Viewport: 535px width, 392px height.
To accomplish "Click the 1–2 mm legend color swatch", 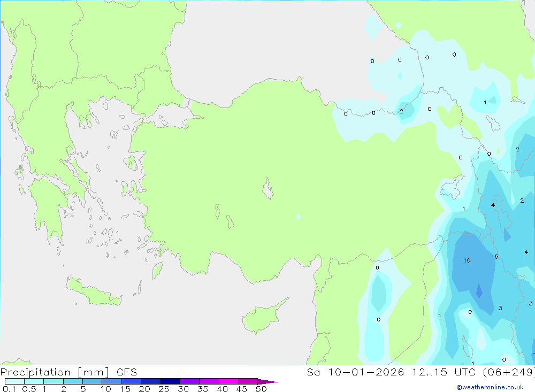I will click(53, 381).
